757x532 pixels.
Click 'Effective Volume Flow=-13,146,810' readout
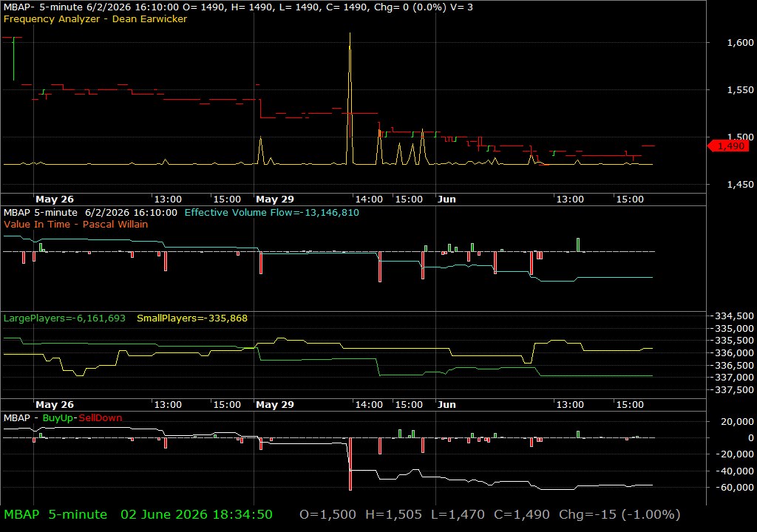[x=271, y=212]
